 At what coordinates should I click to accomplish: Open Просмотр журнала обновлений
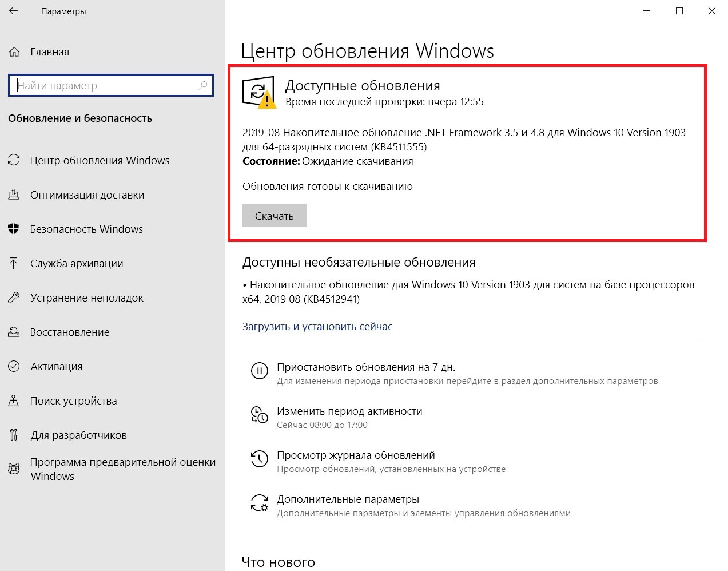(356, 455)
